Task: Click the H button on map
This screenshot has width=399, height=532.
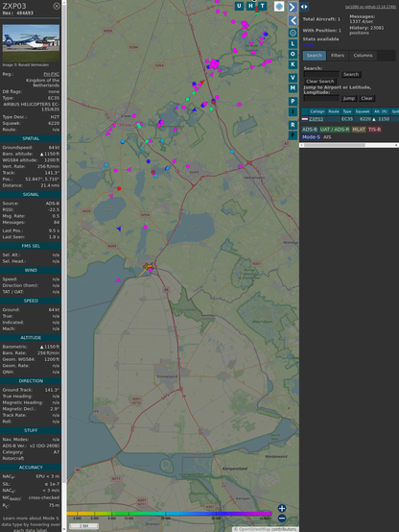Action: coord(251,6)
